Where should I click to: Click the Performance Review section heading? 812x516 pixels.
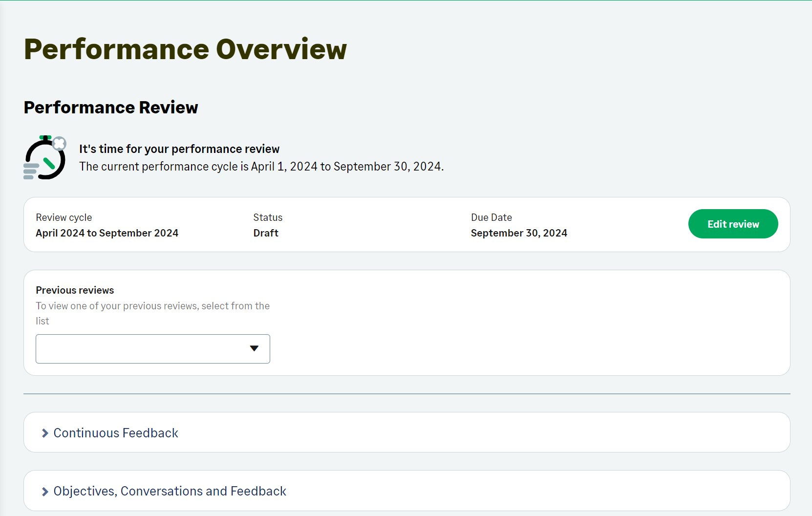(111, 107)
